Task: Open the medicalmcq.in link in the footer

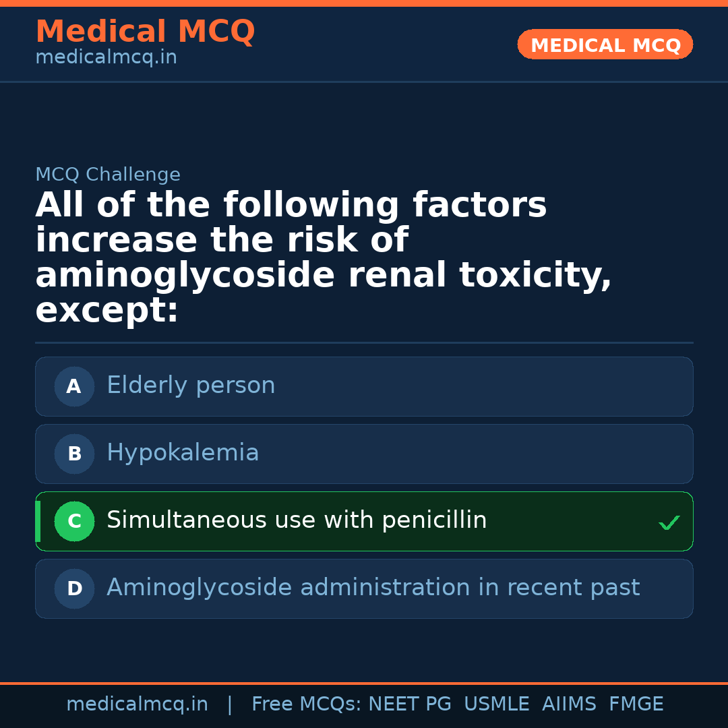Action: 137,704
